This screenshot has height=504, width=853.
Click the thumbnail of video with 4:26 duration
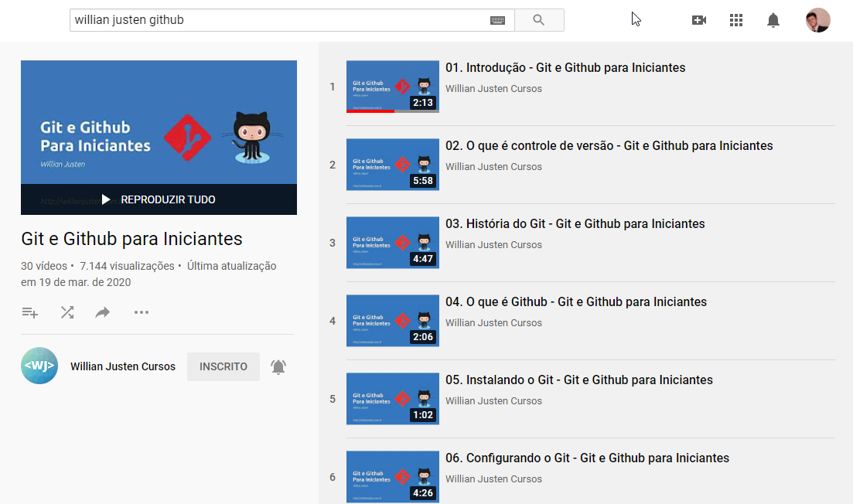pyautogui.click(x=393, y=477)
